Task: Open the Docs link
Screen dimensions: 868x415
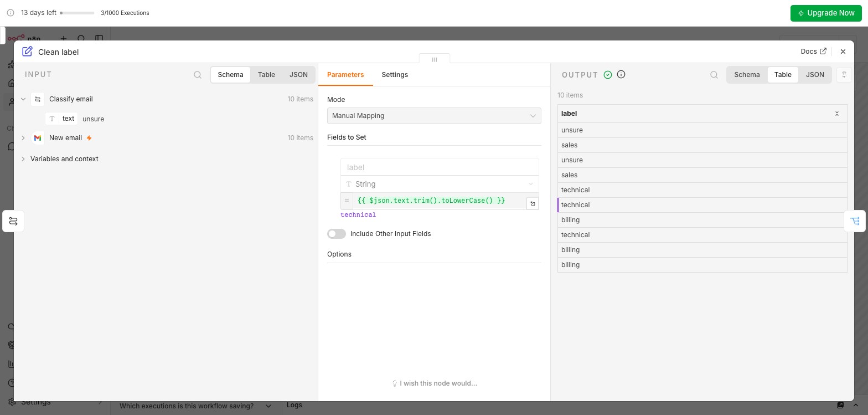Action: (814, 52)
